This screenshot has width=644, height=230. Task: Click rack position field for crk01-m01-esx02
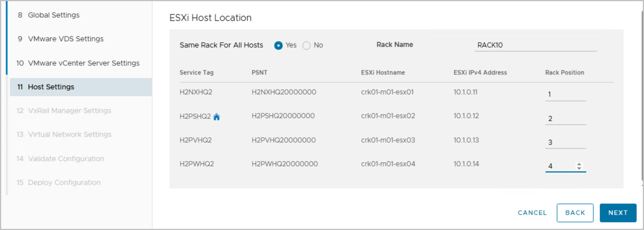pos(565,118)
